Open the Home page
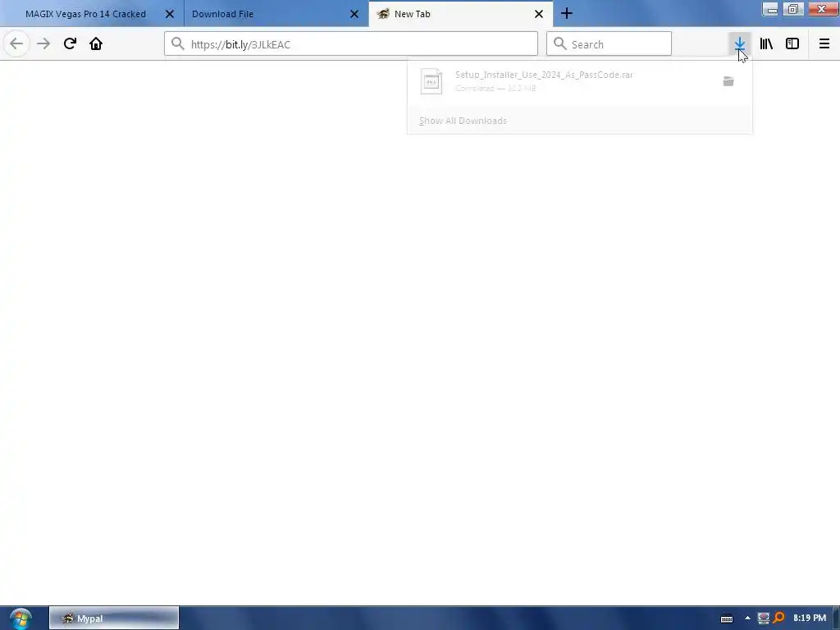 [96, 43]
